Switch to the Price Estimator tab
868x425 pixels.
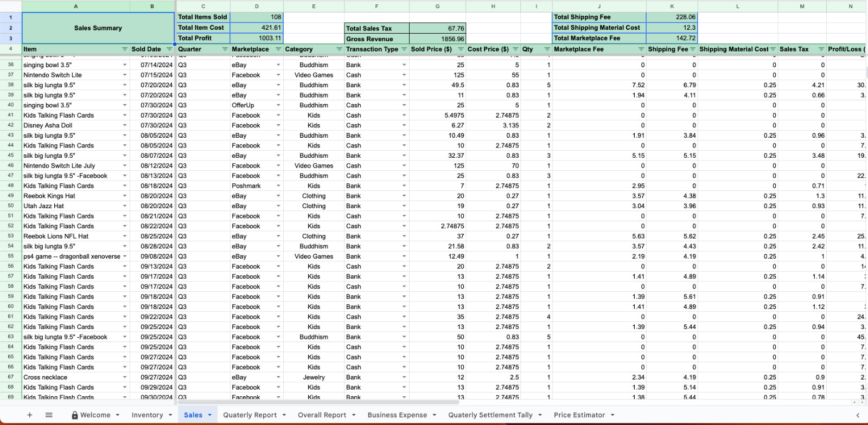(x=579, y=415)
